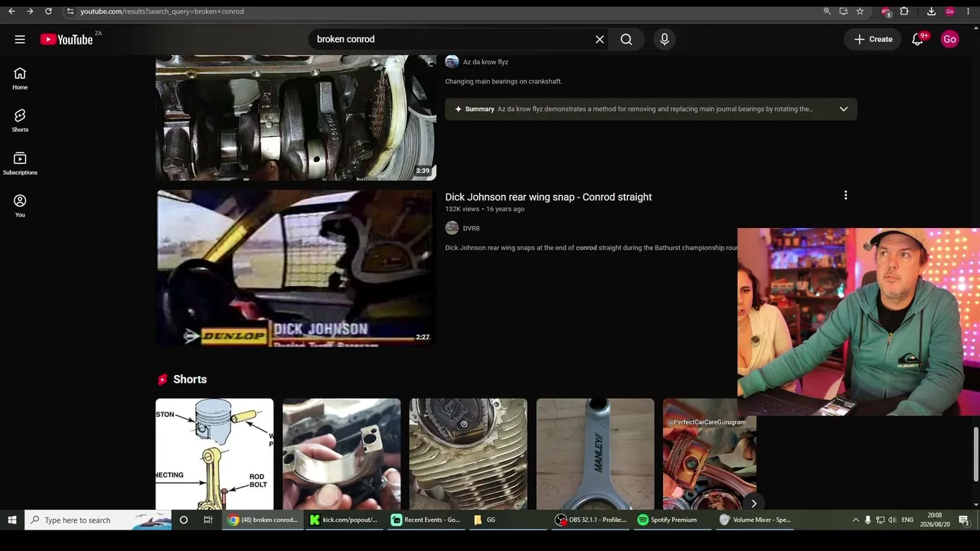
Task: Open Home in the YouTube sidebar
Action: pyautogui.click(x=20, y=78)
